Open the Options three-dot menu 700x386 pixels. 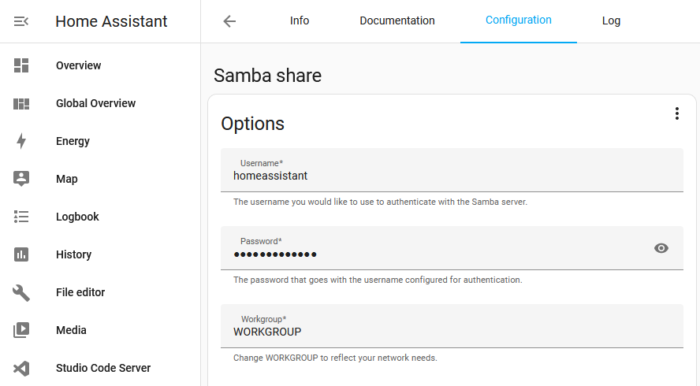(x=677, y=114)
